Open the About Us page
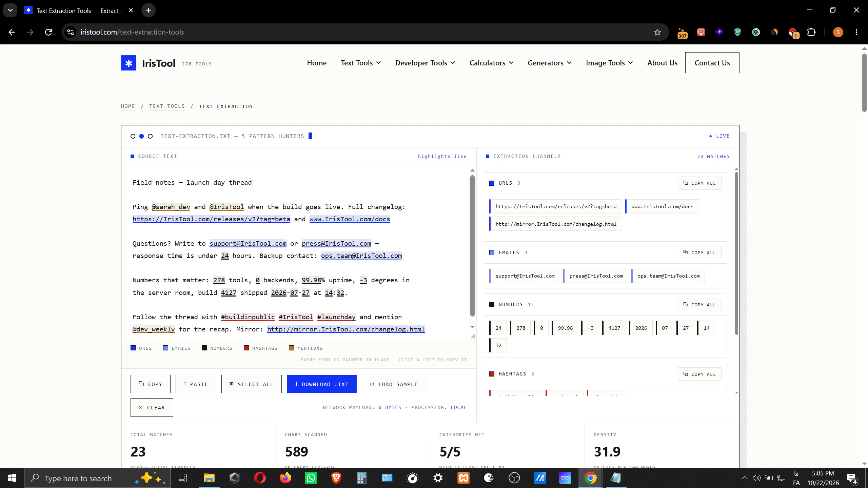868x488 pixels. pyautogui.click(x=662, y=63)
